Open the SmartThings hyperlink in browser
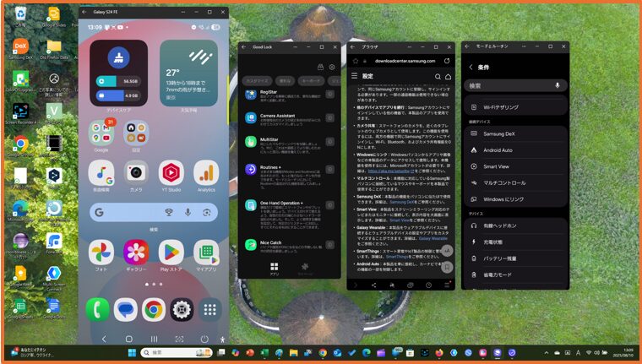 [397, 257]
